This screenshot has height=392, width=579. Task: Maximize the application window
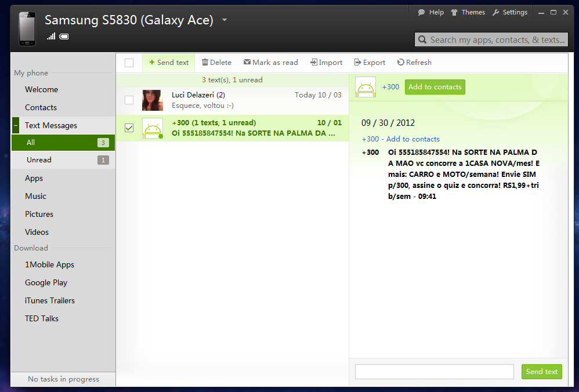(x=553, y=12)
